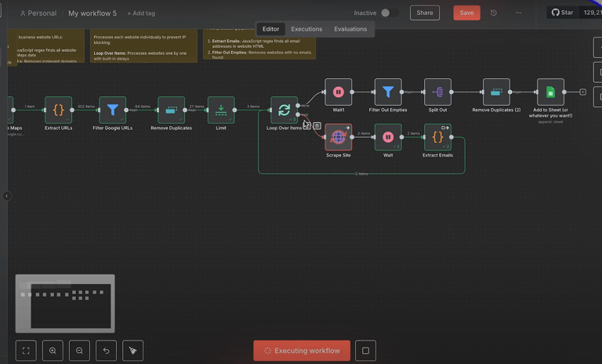Save the workflow

point(467,13)
